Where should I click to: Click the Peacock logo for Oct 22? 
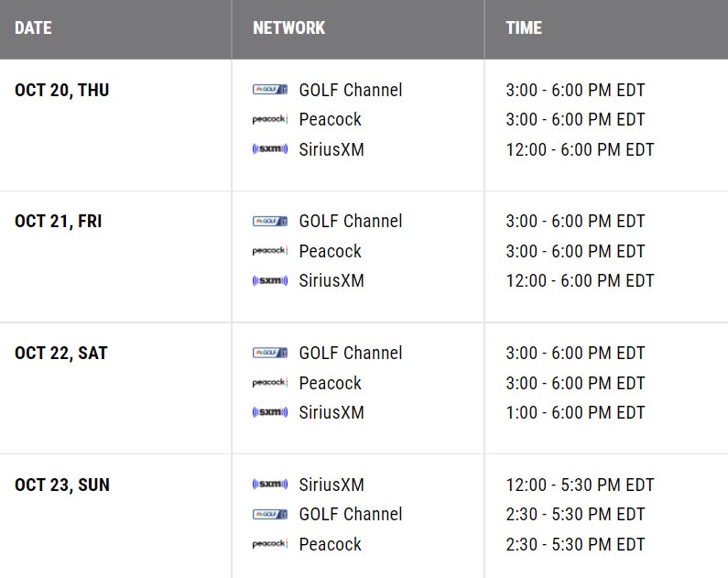270,383
